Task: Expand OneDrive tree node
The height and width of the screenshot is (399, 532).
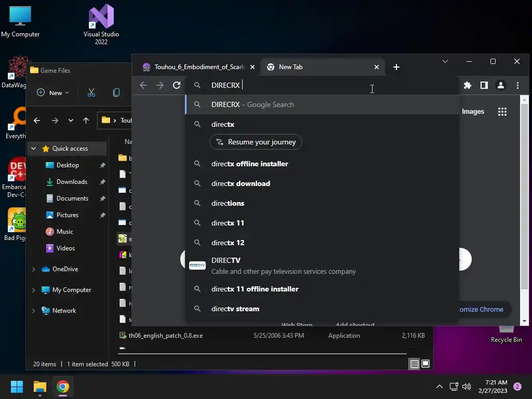Action: point(34,269)
